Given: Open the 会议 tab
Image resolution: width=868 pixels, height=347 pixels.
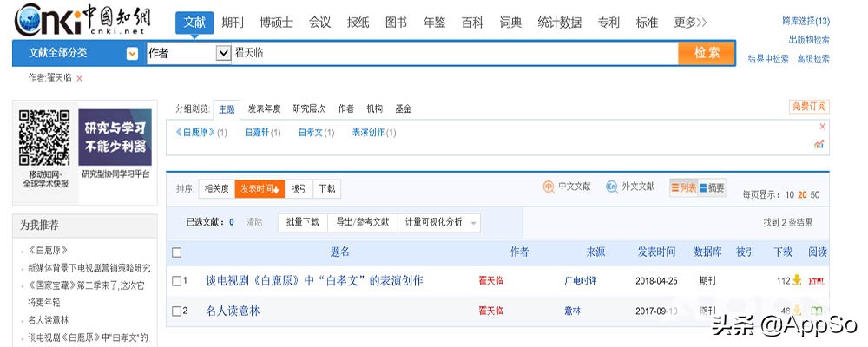Looking at the screenshot, I should point(320,23).
